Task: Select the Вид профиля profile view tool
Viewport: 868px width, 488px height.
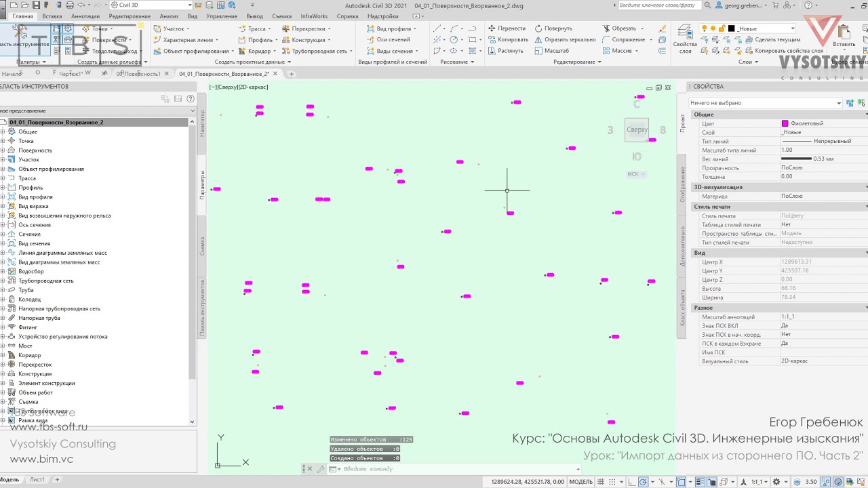Action: [x=391, y=28]
